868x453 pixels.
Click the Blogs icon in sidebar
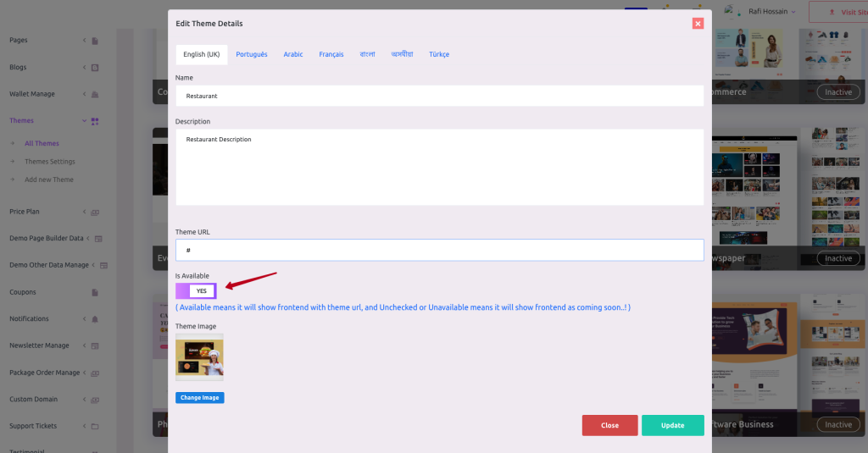coord(95,68)
